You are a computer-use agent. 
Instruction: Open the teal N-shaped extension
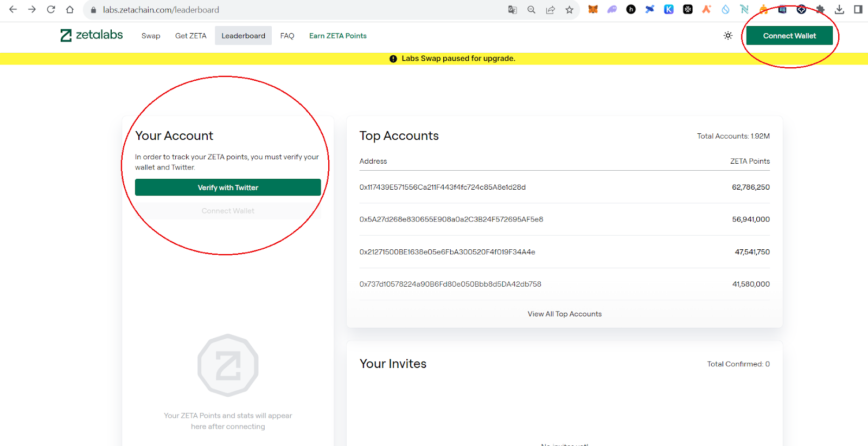coord(744,9)
